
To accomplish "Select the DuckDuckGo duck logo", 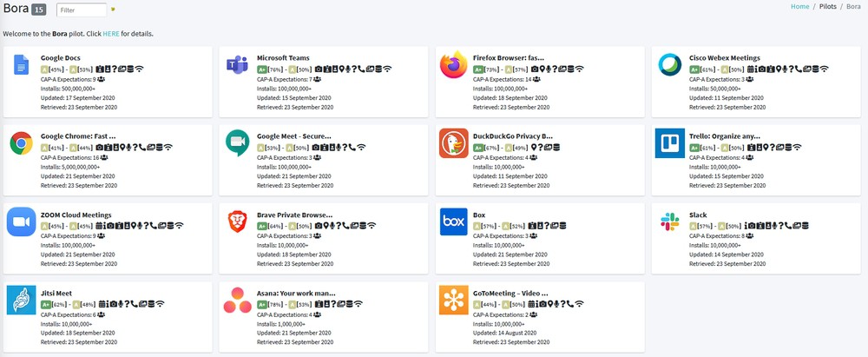I will click(x=453, y=143).
